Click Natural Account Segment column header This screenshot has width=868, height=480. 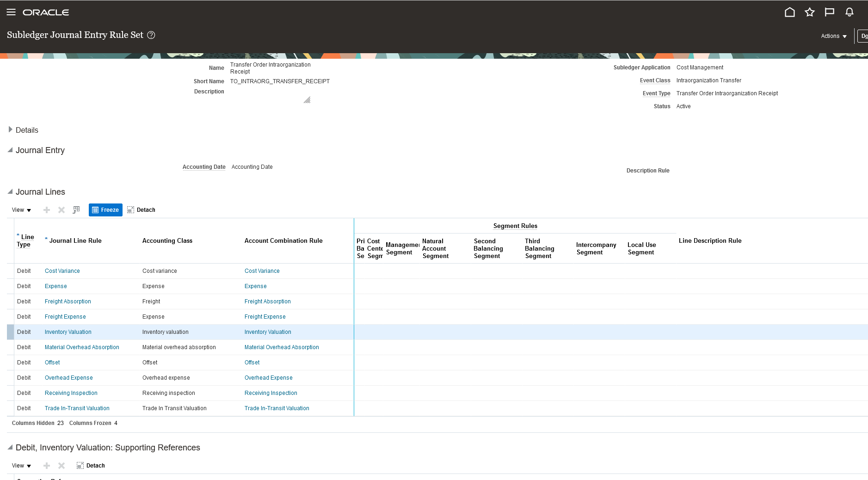click(x=435, y=248)
